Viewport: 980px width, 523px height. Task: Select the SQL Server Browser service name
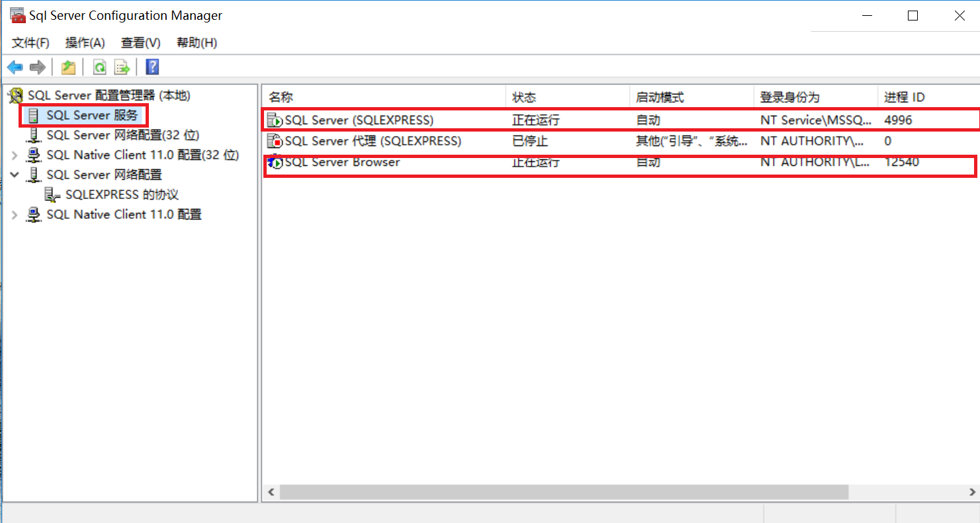(342, 162)
